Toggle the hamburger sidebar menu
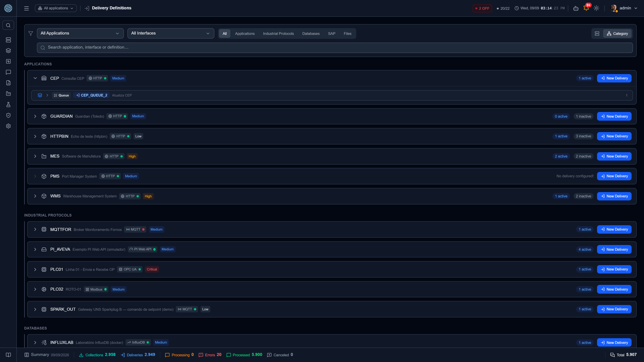This screenshot has width=644, height=362. [26, 8]
